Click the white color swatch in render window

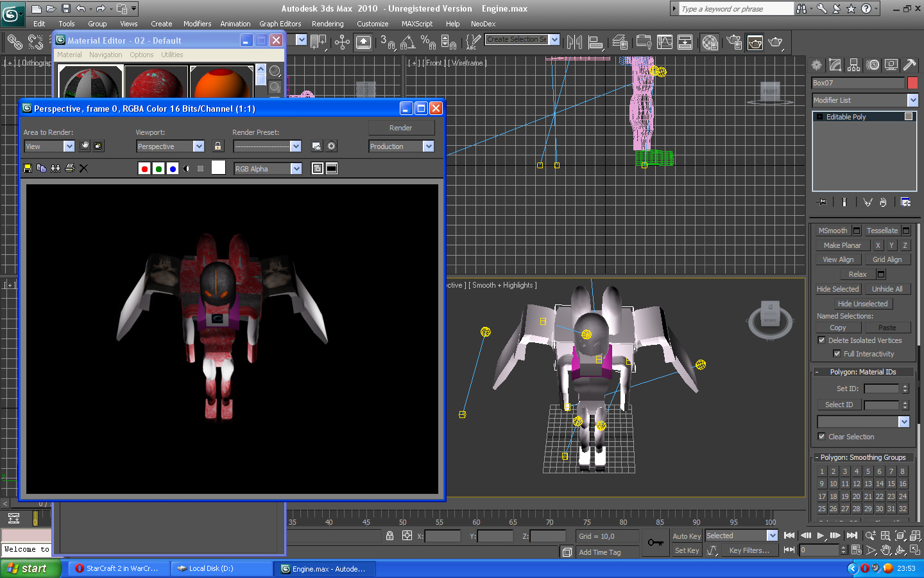(x=219, y=168)
